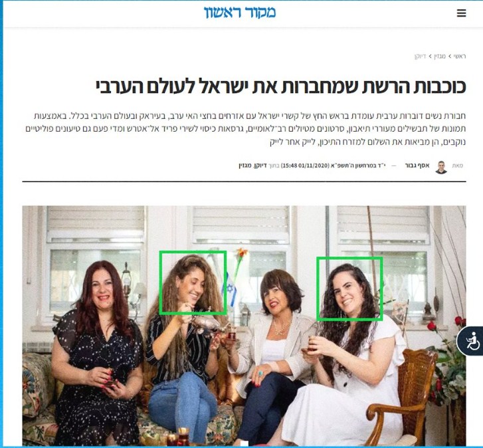Image resolution: width=483 pixels, height=448 pixels.
Task: Go to the מקור ראשון site logo
Action: coord(240,13)
